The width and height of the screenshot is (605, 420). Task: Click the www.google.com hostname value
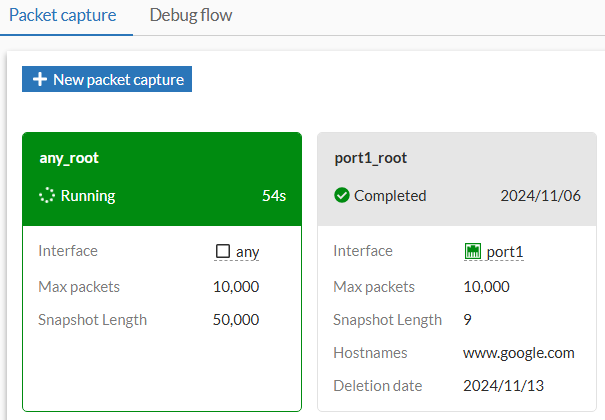coord(519,352)
